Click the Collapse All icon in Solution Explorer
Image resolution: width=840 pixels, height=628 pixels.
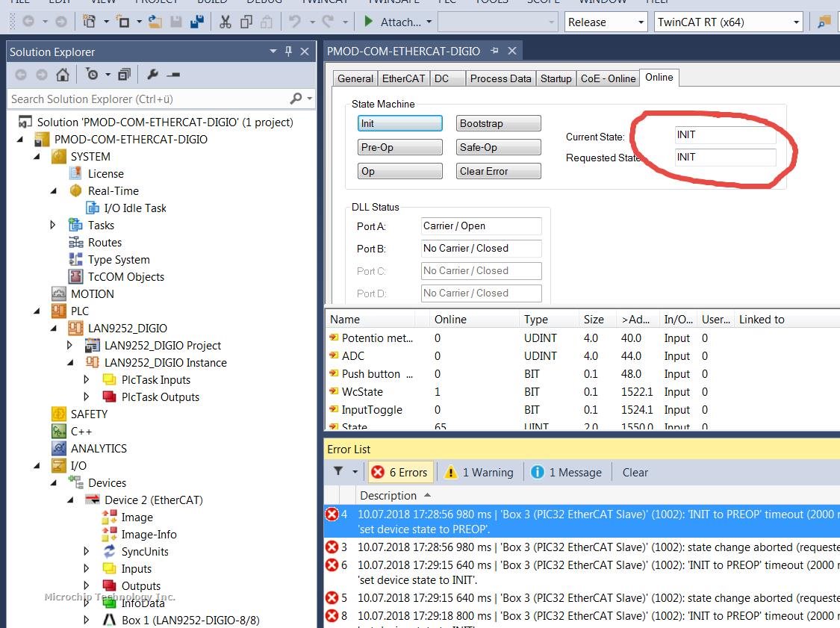click(x=124, y=75)
